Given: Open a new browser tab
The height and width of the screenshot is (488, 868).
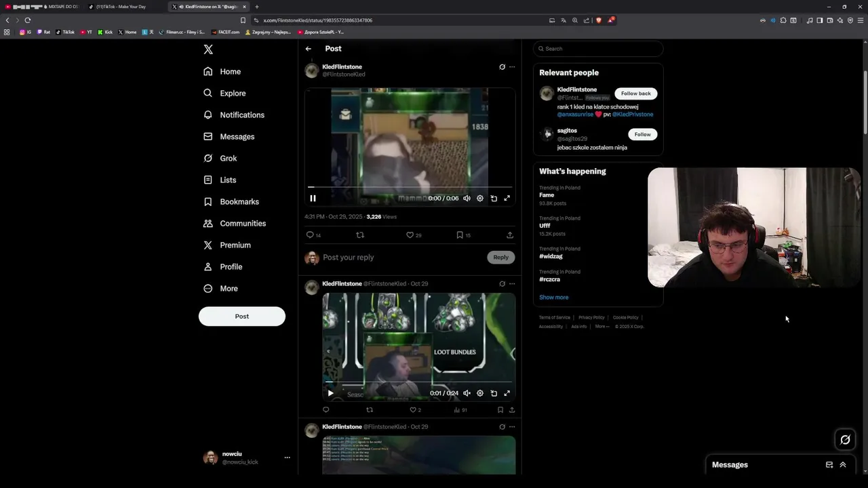Looking at the screenshot, I should point(257,7).
